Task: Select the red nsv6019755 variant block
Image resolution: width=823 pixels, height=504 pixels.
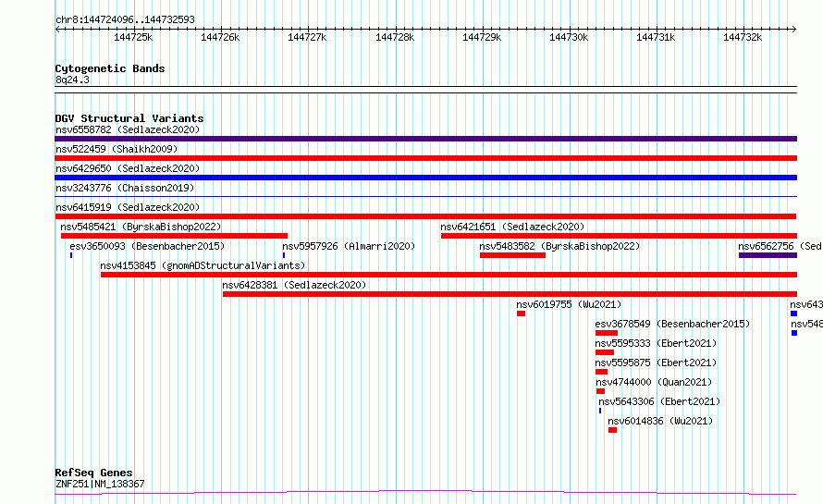Action: [x=521, y=313]
